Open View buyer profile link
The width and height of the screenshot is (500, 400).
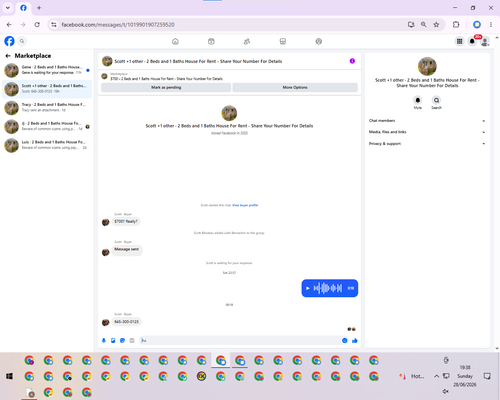245,205
